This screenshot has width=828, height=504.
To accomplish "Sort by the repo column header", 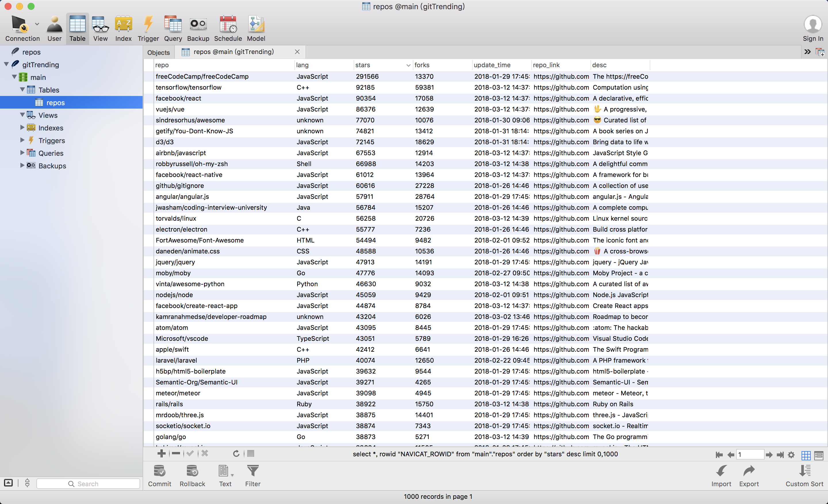I will pyautogui.click(x=224, y=65).
